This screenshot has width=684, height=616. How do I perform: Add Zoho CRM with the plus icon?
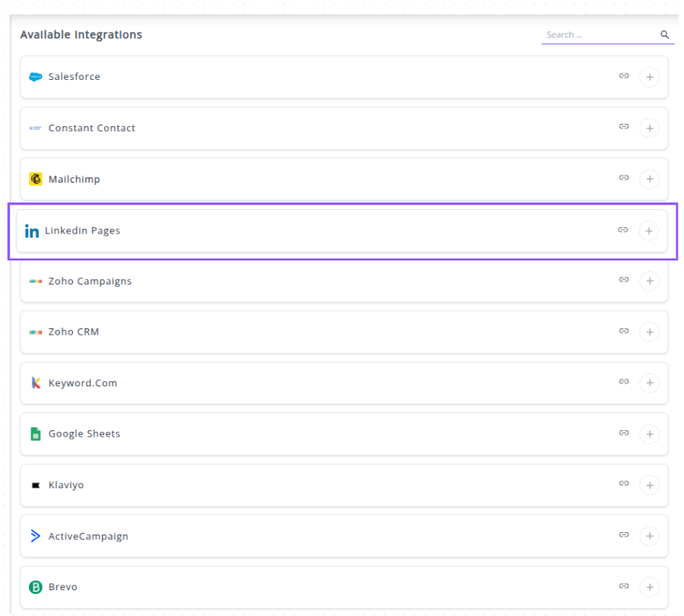(x=649, y=332)
